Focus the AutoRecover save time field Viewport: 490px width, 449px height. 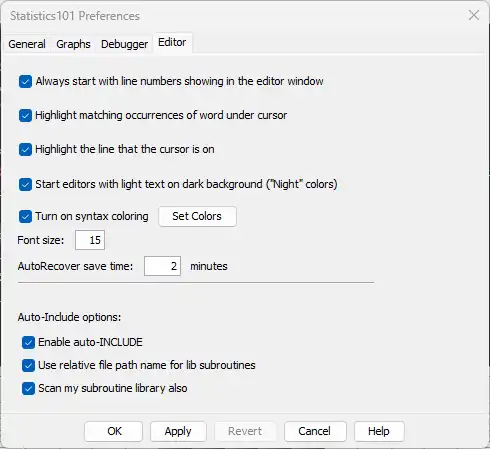coord(162,266)
